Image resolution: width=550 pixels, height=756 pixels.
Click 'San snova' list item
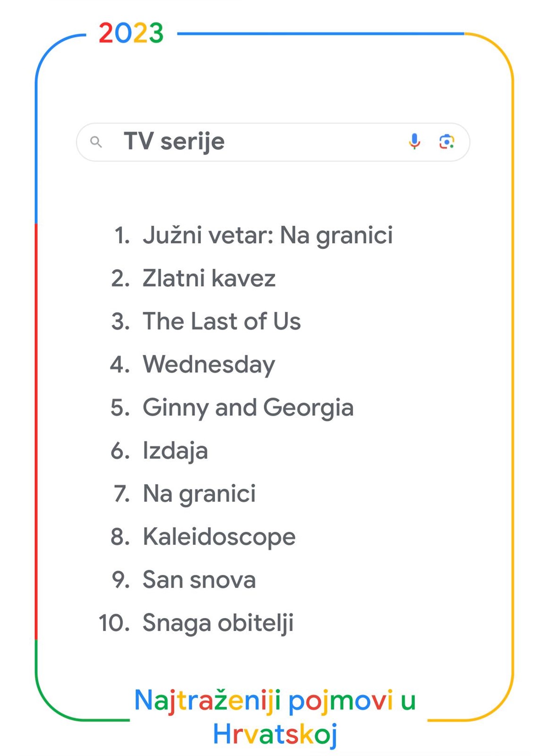[199, 580]
